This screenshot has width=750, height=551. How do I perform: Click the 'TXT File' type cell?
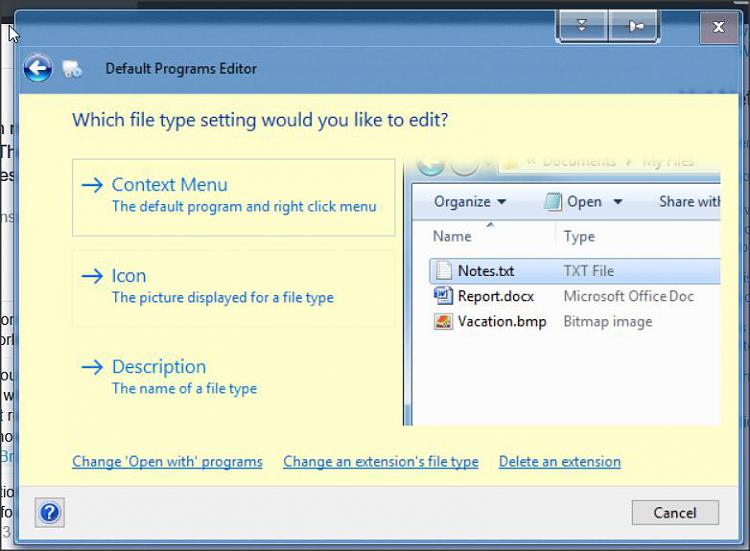point(589,271)
